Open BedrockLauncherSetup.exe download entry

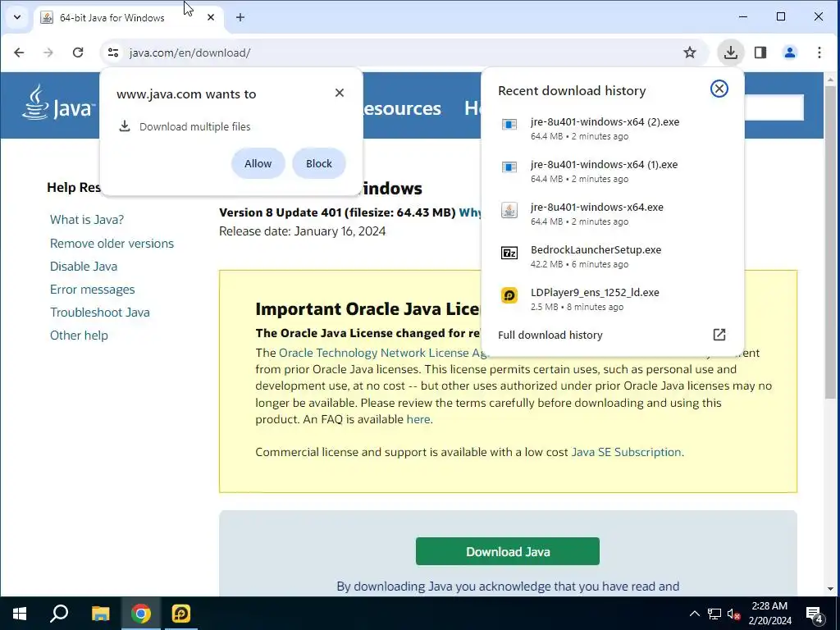pos(612,256)
